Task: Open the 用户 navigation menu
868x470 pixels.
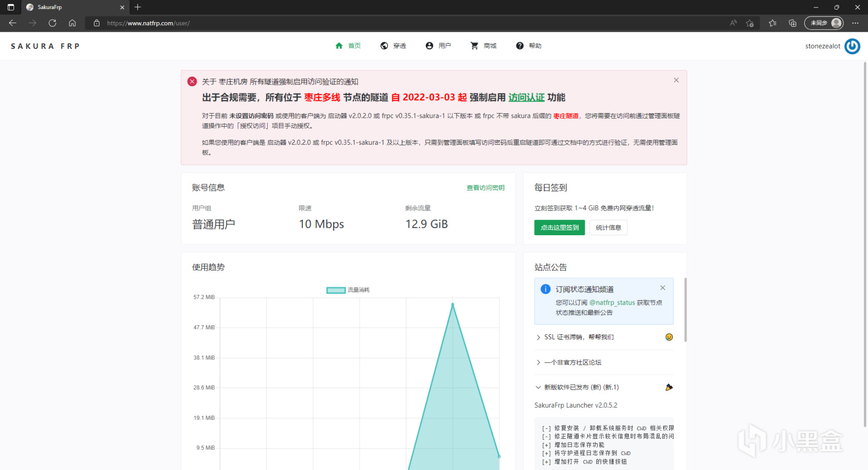Action: tap(438, 46)
